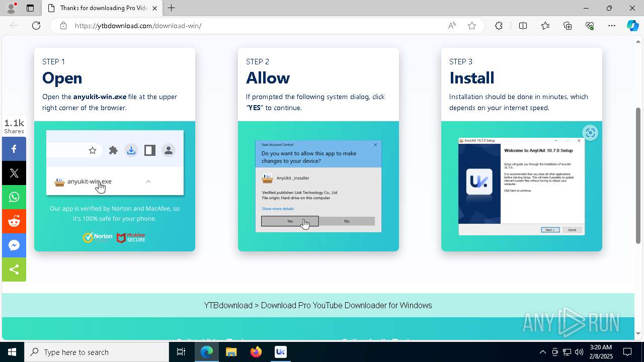Share page on X (Twitter)
The height and width of the screenshot is (362, 644).
click(x=14, y=173)
